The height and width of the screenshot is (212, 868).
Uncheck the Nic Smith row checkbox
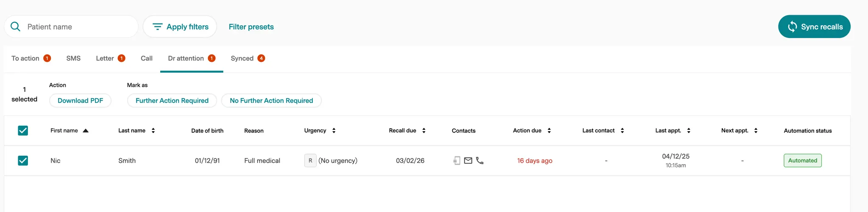pyautogui.click(x=23, y=161)
